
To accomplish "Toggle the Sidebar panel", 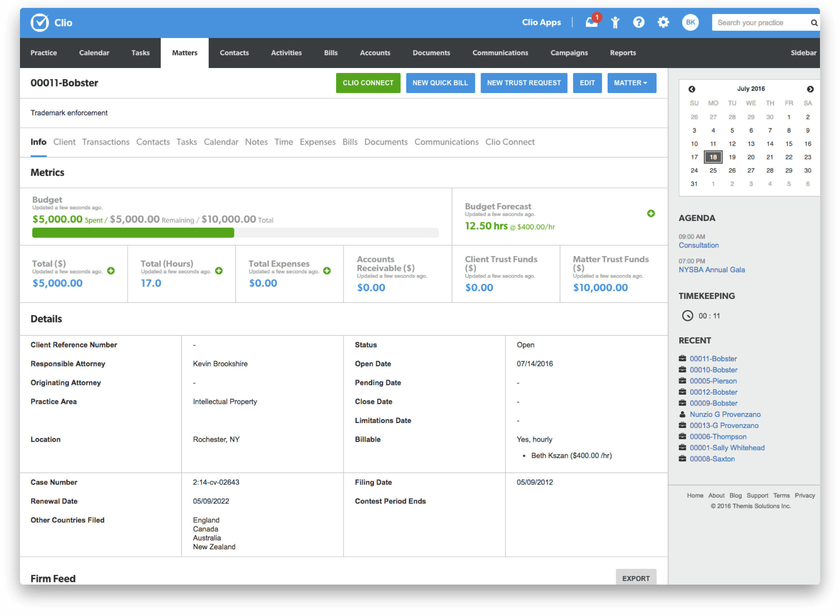I will click(x=803, y=53).
